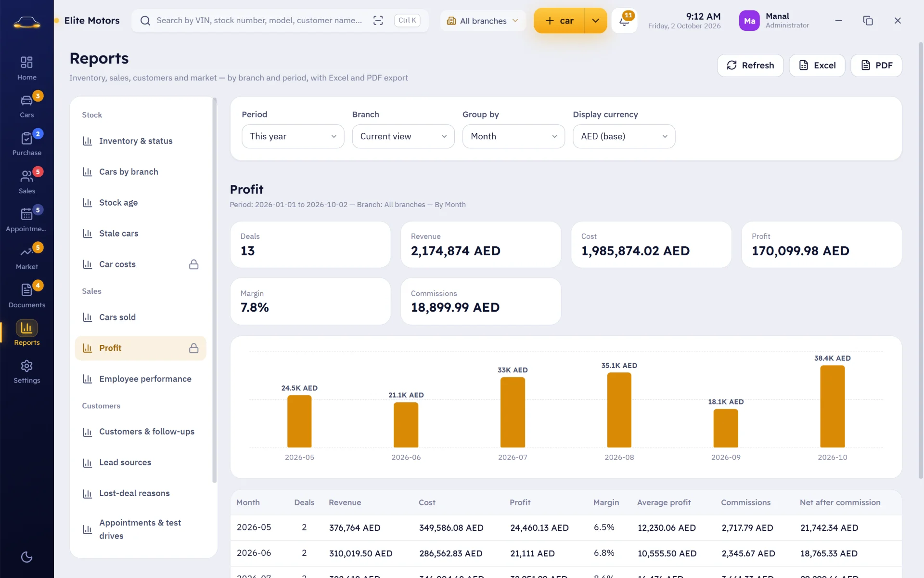Open the Branch dropdown 'Current view'
Screen dimensions: 924x578
pyautogui.click(x=403, y=136)
